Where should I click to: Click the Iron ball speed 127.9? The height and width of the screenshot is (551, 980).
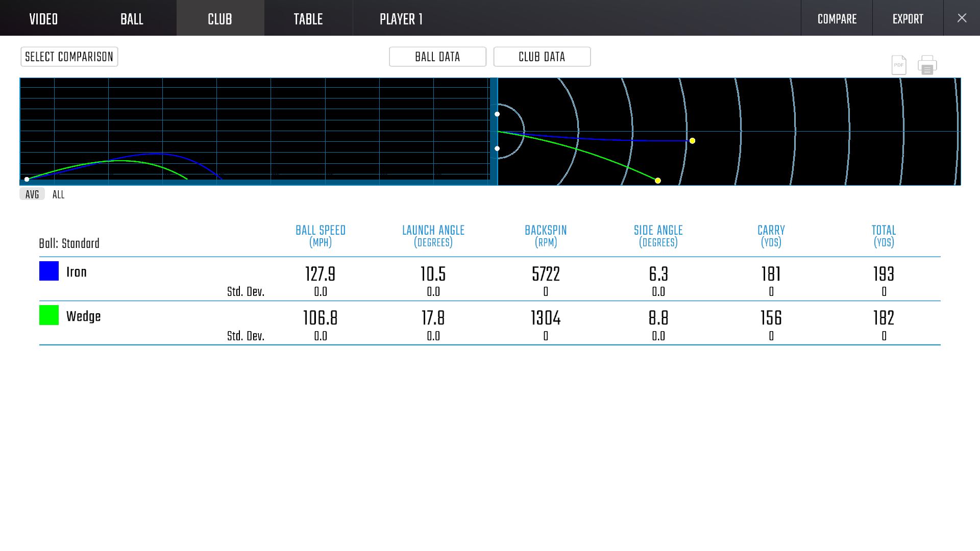click(x=321, y=274)
